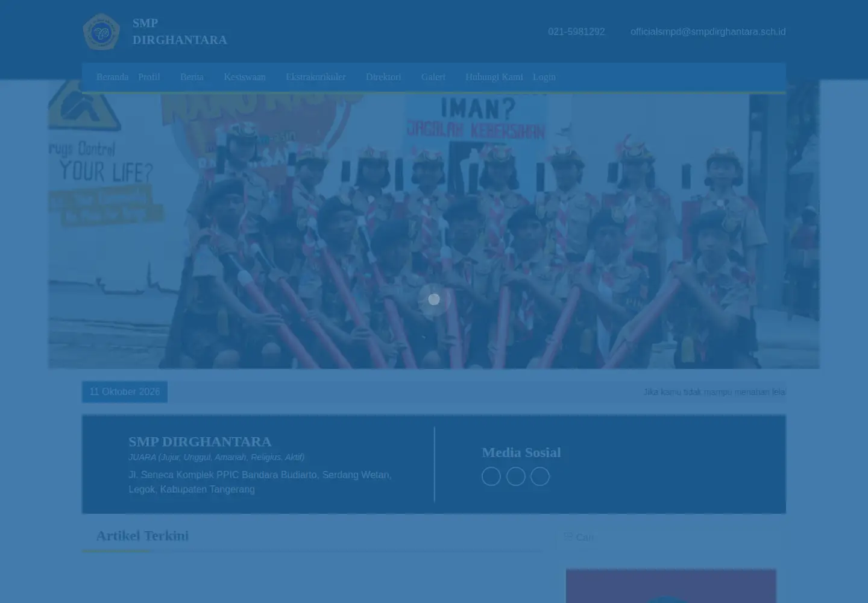Expand the Kesiswaan menu
This screenshot has height=603, width=868.
tap(245, 77)
